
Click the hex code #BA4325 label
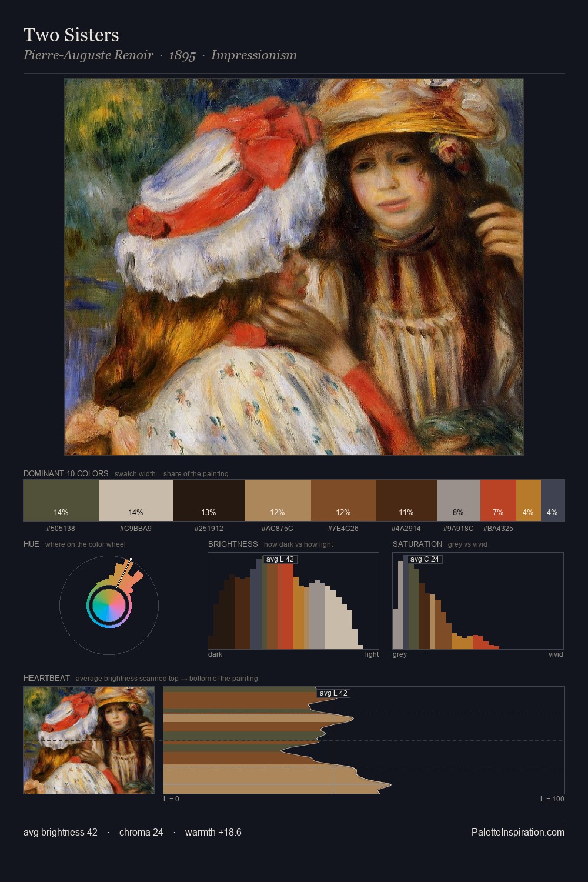click(x=498, y=529)
